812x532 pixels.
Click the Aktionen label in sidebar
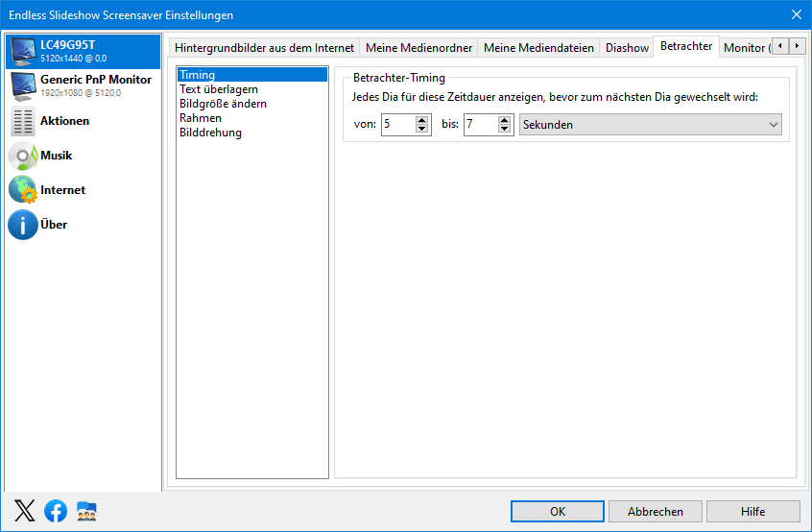[x=64, y=121]
